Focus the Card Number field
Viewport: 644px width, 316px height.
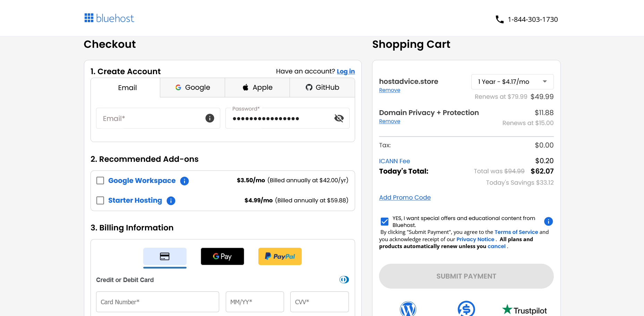click(x=157, y=302)
